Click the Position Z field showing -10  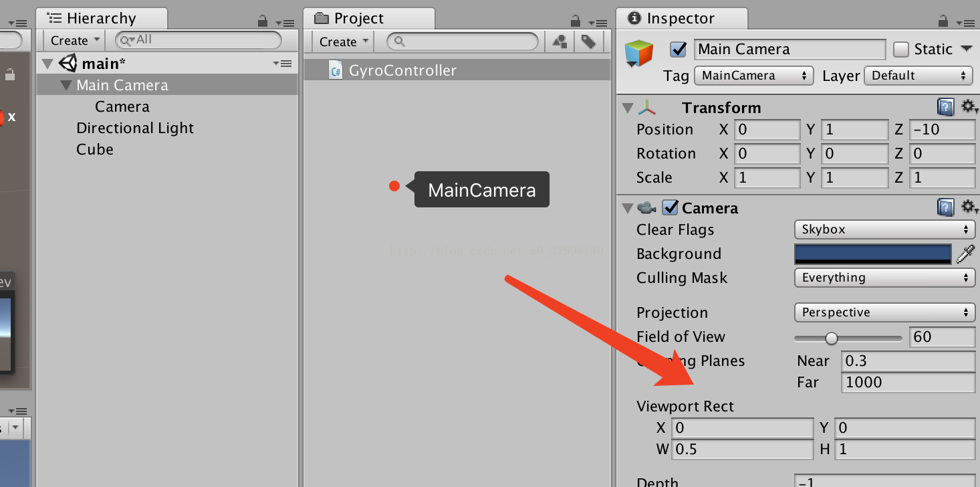tap(942, 130)
